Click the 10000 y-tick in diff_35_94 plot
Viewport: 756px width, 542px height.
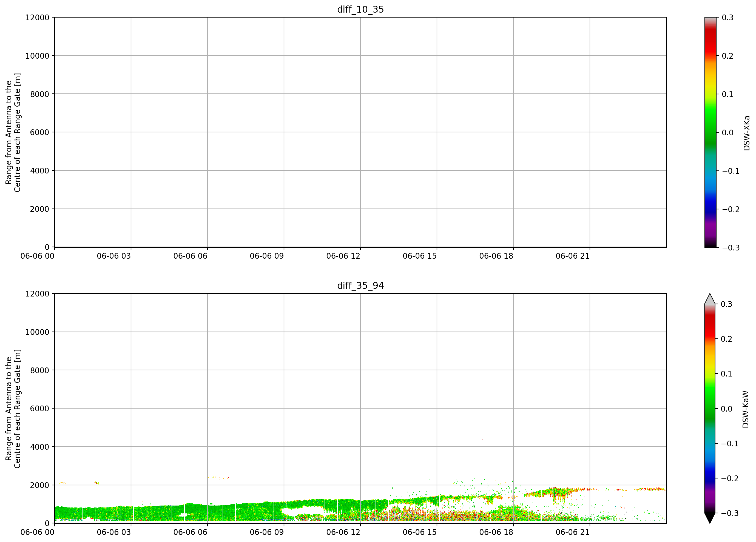tap(37, 332)
